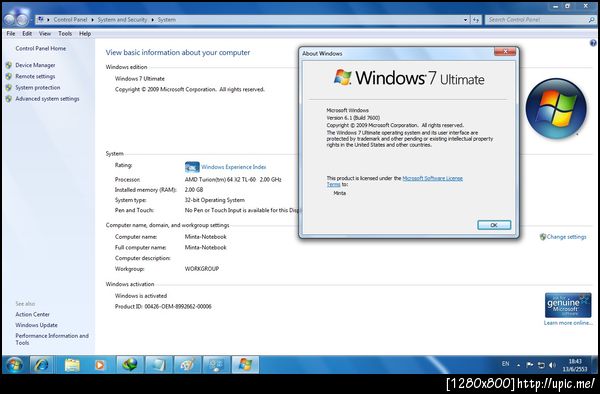Open the address bar history dropdown
Viewport: 600px width, 394px height.
tap(465, 20)
